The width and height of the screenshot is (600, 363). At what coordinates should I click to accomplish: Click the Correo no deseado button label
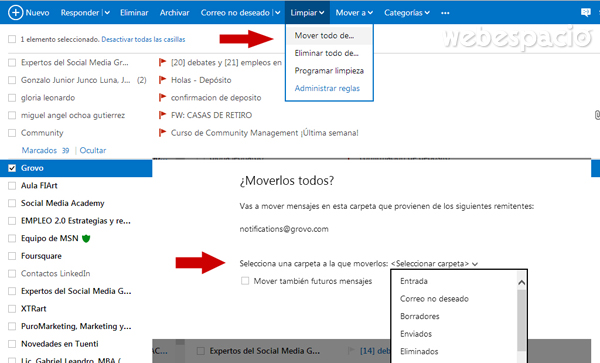coord(235,13)
